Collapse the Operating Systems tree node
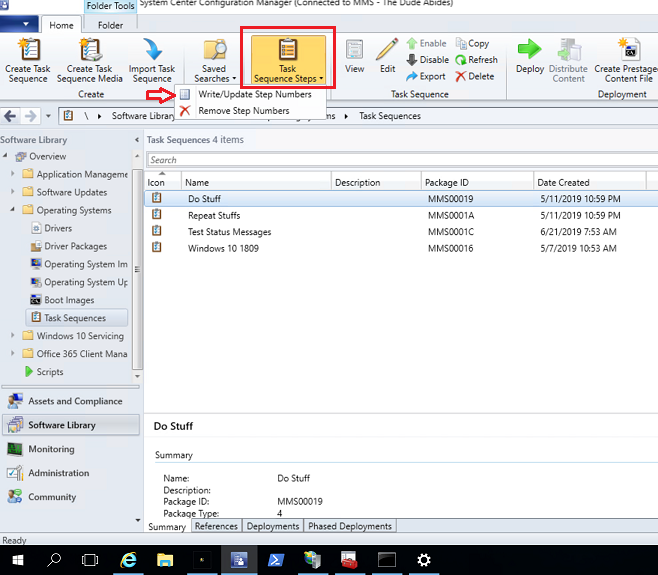The height and width of the screenshot is (575, 658). (12, 209)
